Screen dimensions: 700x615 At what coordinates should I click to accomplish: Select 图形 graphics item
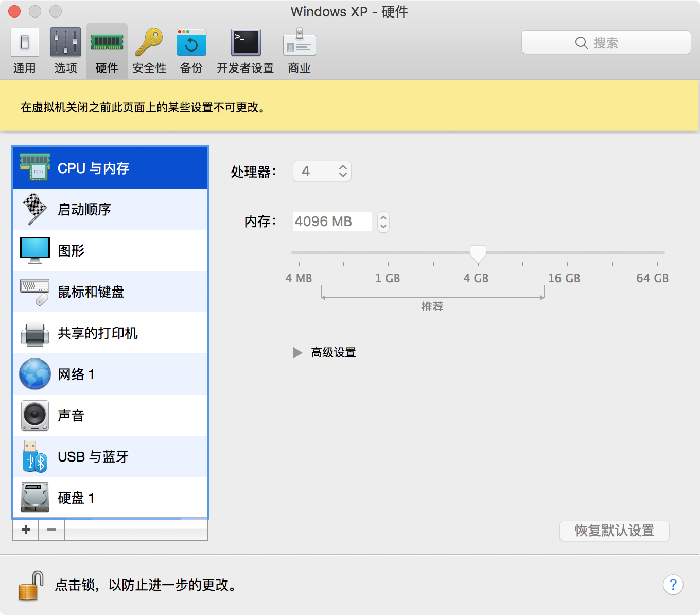click(x=110, y=250)
